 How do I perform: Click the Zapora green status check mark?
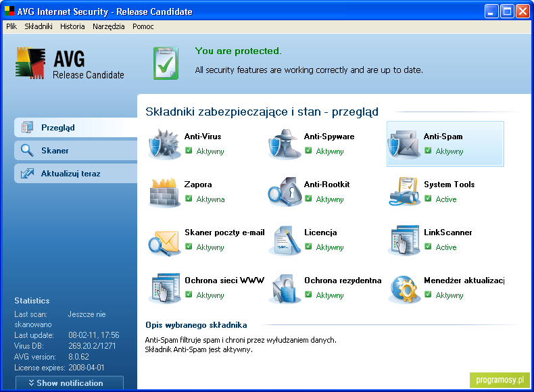[189, 198]
